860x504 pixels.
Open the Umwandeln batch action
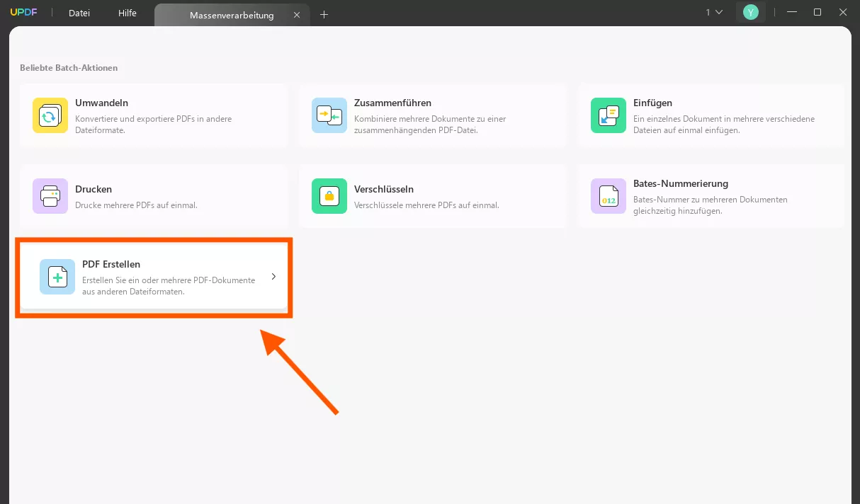pyautogui.click(x=154, y=115)
